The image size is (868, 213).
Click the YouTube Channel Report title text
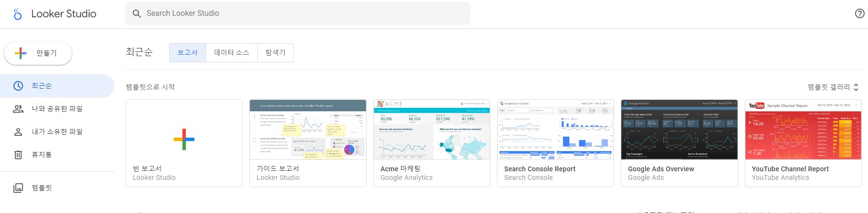point(790,169)
